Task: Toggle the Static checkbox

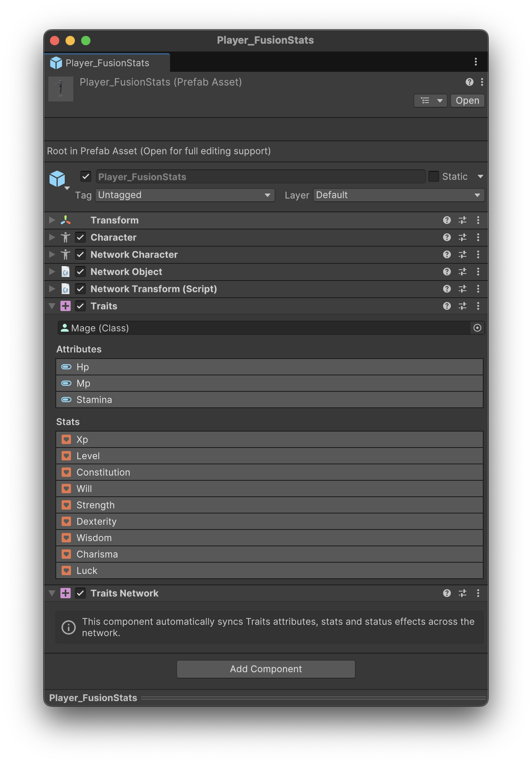Action: tap(433, 176)
